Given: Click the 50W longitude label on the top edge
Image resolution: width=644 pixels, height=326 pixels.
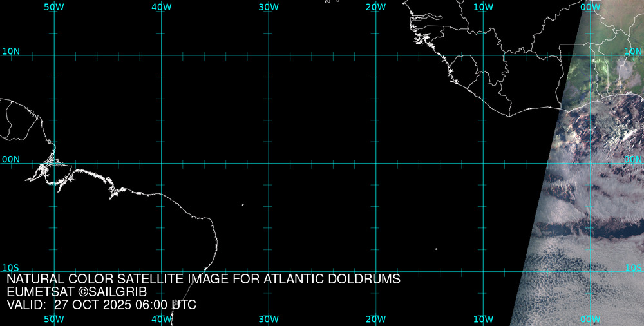Looking at the screenshot, I should click(54, 6).
